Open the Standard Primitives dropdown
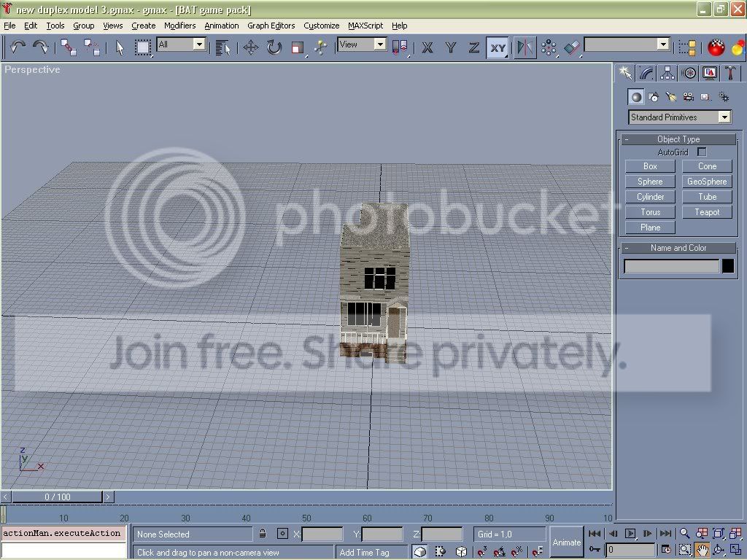747x560 pixels. click(x=679, y=117)
